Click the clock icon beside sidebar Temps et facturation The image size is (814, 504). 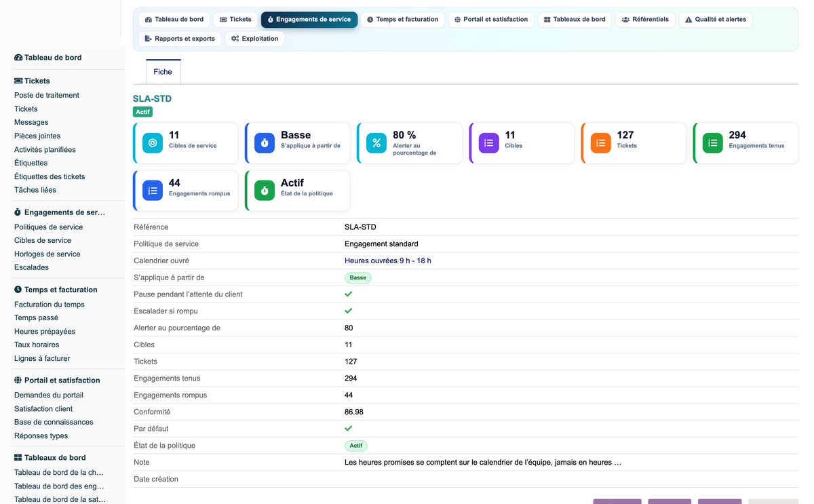(18, 290)
